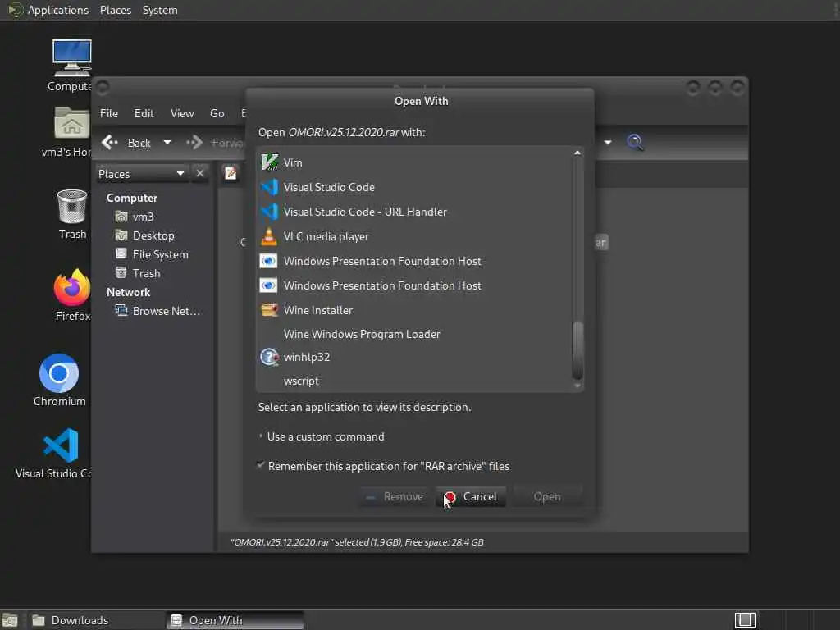Viewport: 840px width, 630px height.
Task: Open System menu in top panel
Action: click(x=160, y=10)
